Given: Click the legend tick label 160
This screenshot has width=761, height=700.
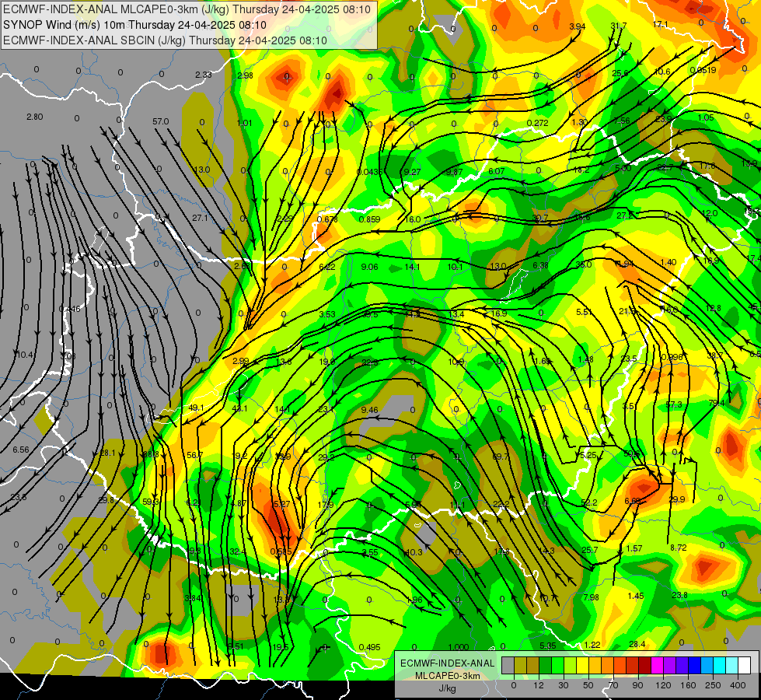Looking at the screenshot, I should click(688, 685).
